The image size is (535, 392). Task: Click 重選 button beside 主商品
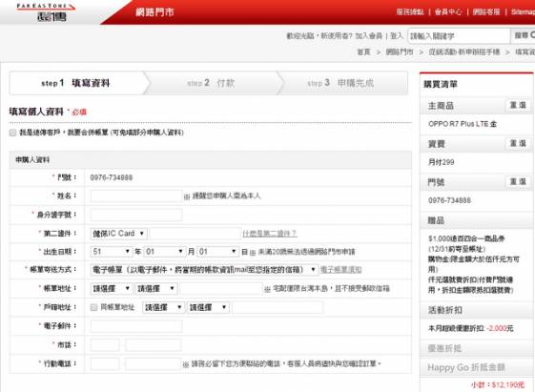(518, 105)
